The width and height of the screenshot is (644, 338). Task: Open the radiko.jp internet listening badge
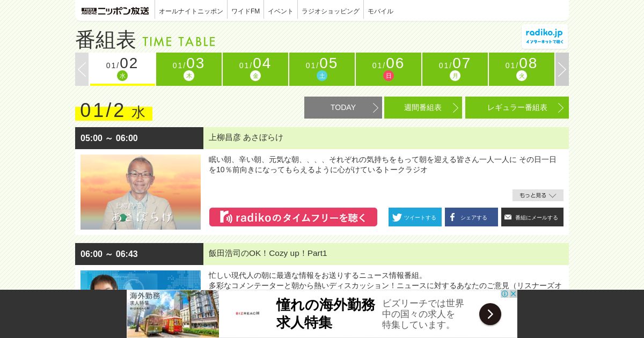[545, 36]
